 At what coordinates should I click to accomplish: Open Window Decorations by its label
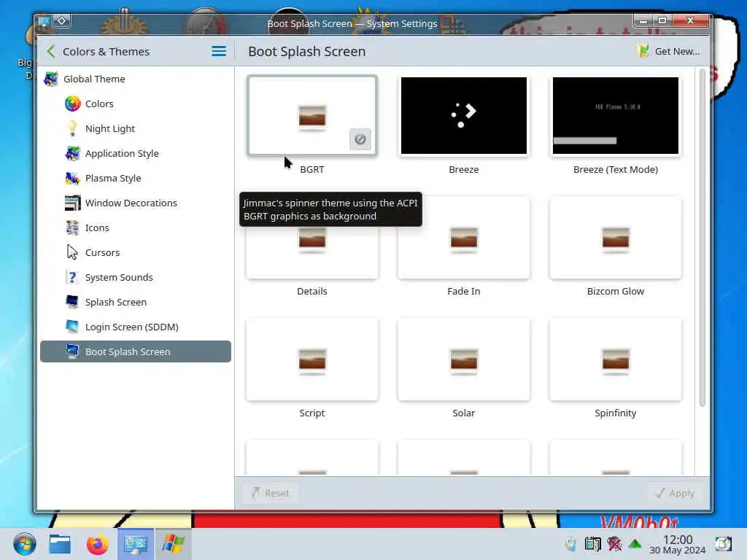pos(131,203)
